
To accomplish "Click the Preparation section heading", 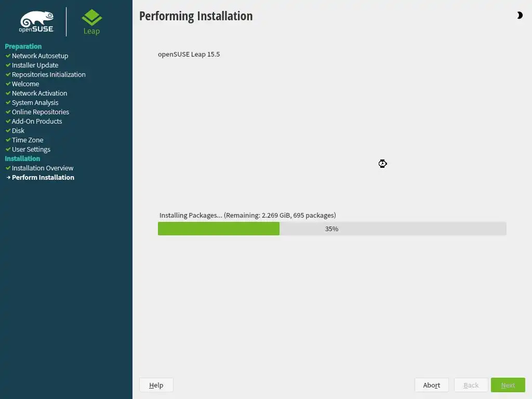I will coord(23,46).
